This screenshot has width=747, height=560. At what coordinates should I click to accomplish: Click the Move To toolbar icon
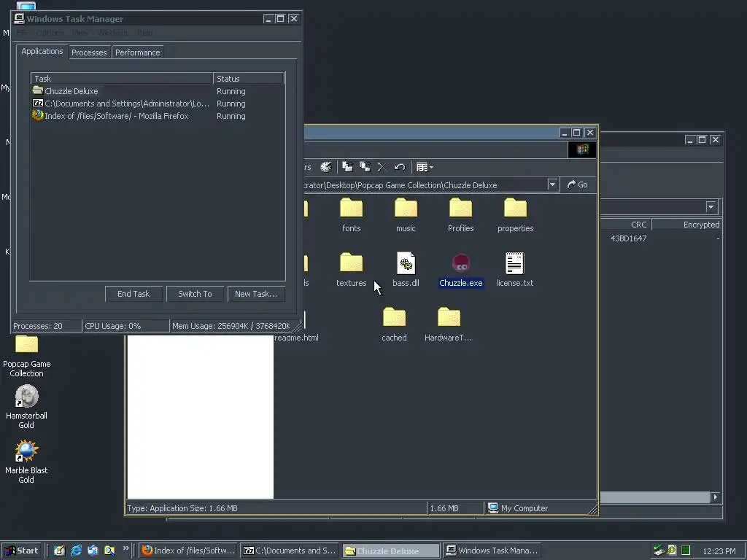tap(348, 167)
